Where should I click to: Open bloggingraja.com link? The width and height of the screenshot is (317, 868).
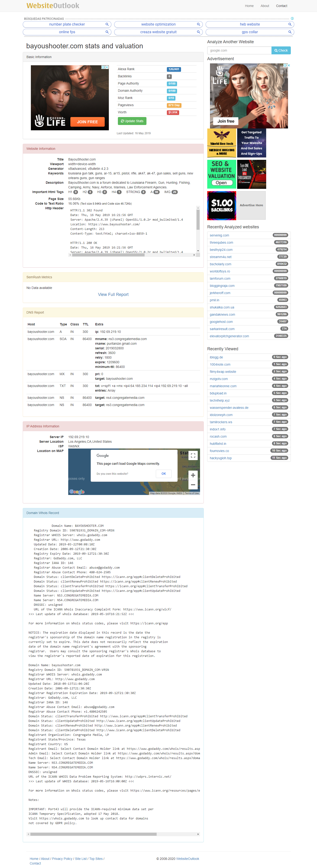tap(222, 286)
